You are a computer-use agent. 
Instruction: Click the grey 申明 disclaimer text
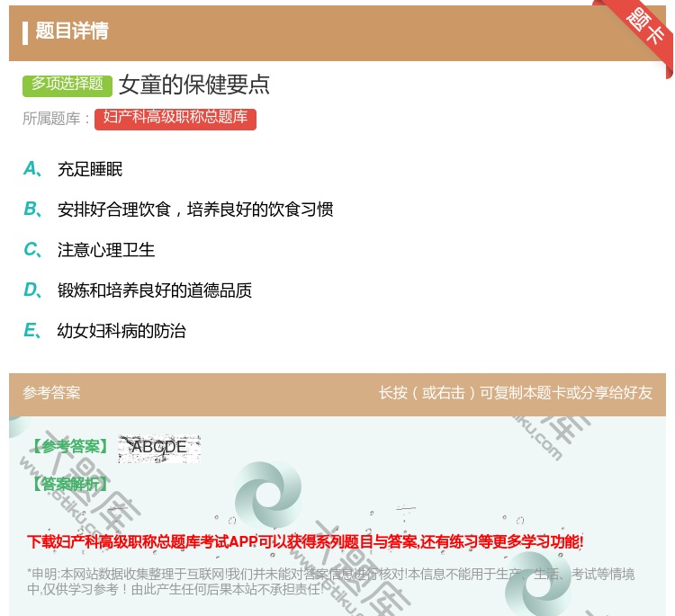(x=330, y=581)
